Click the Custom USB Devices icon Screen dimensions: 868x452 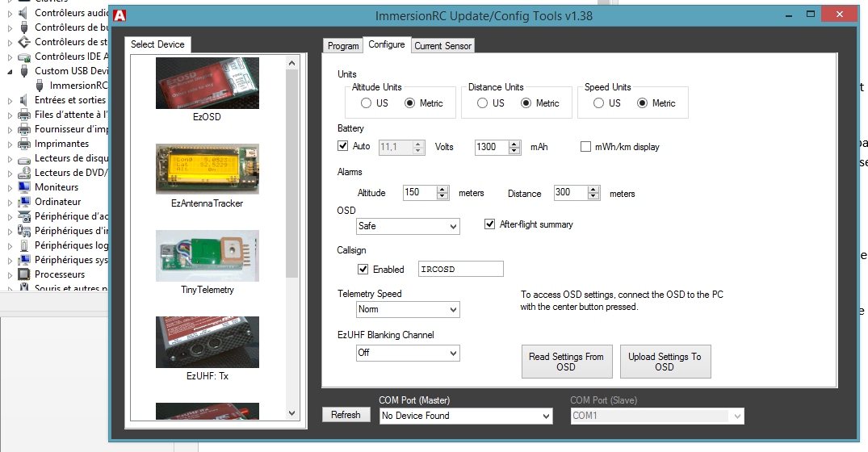[23, 71]
